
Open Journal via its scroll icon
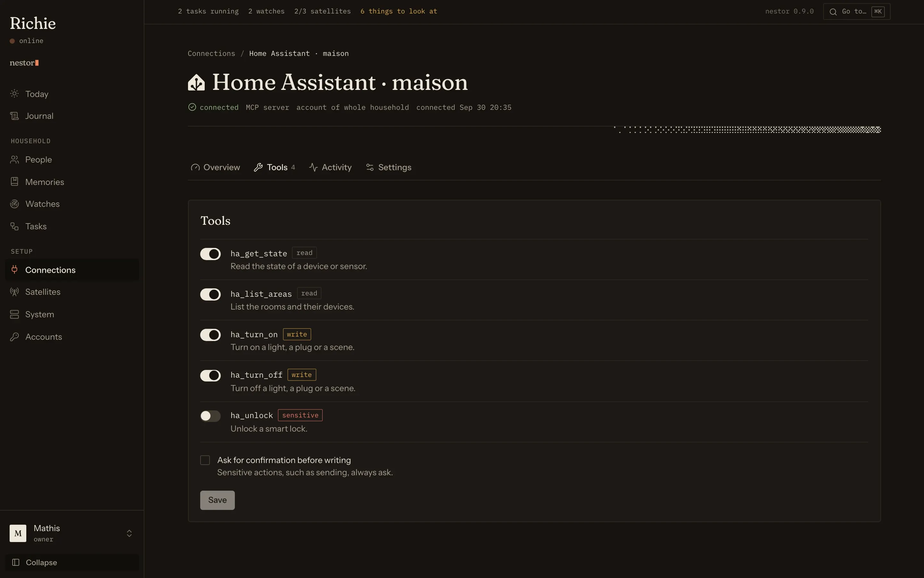click(x=14, y=116)
